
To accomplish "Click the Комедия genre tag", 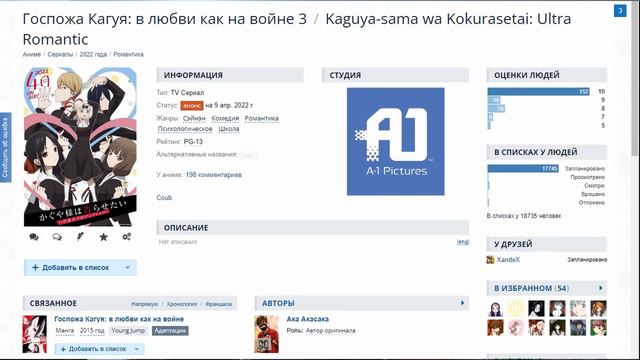I will click(x=225, y=118).
